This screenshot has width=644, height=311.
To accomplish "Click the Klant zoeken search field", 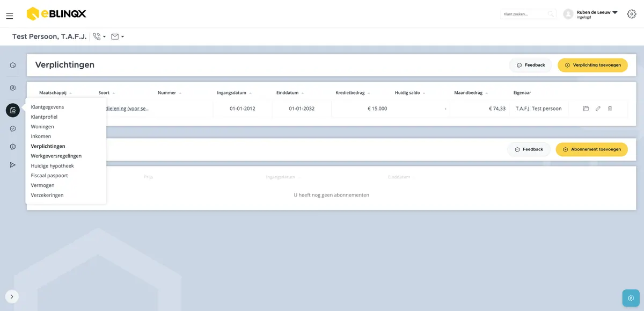I will tap(528, 14).
